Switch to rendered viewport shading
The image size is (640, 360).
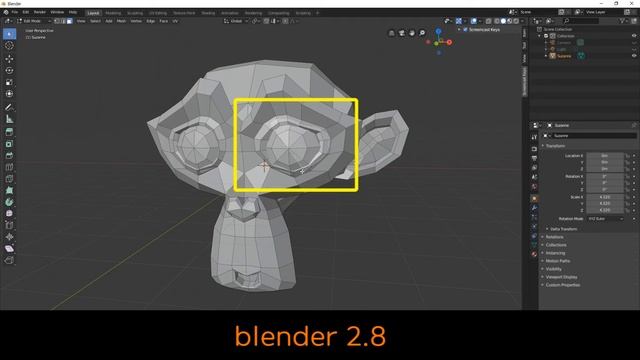516,21
